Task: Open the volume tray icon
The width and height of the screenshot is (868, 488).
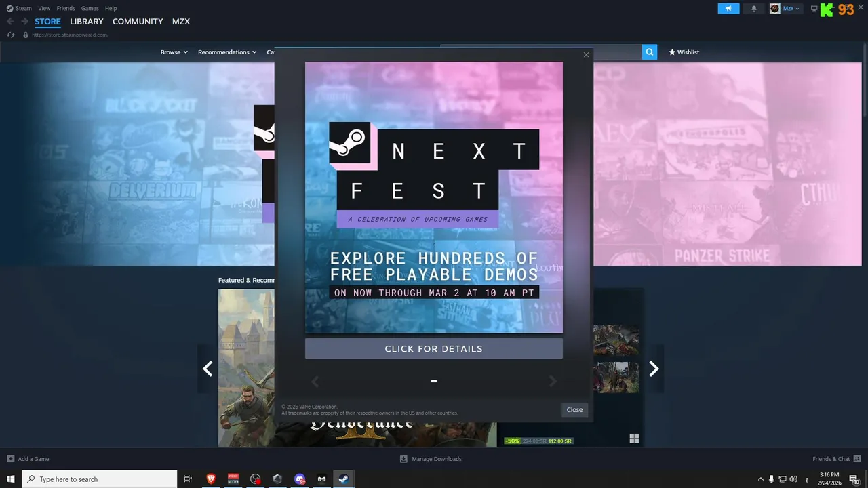Action: [x=793, y=479]
